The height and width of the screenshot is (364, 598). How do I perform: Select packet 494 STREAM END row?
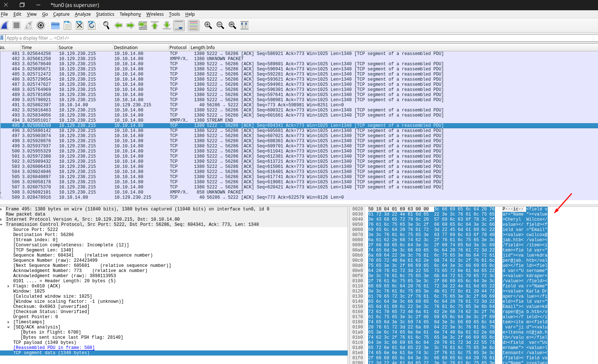299,120
